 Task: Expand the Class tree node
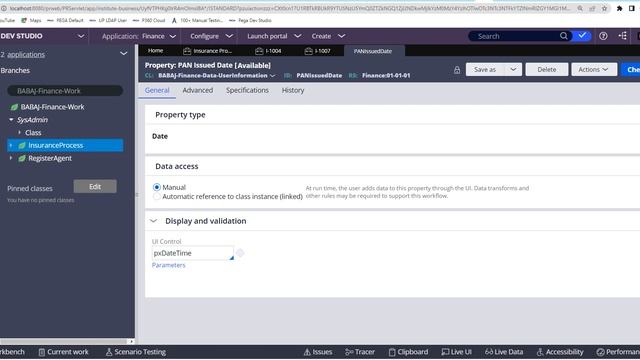tap(19, 133)
